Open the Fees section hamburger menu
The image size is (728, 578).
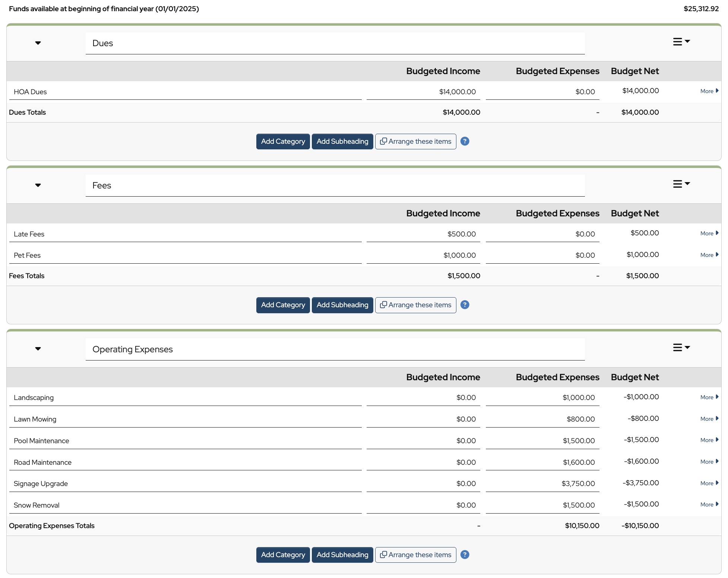click(681, 184)
